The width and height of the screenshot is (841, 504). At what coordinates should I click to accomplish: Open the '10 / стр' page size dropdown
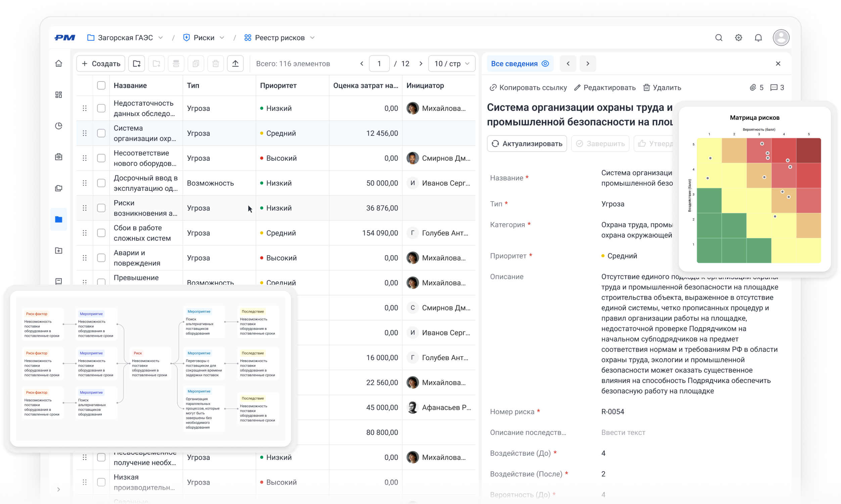pos(452,63)
